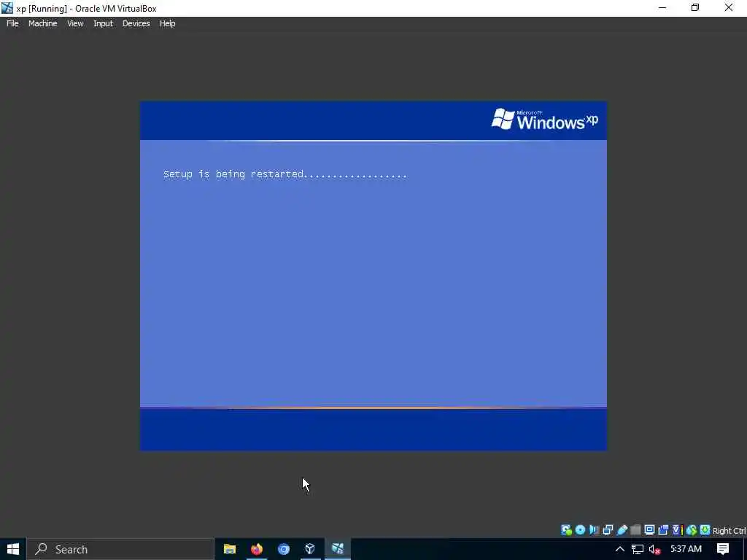
Task: Show hidden system tray icons
Action: tap(619, 549)
